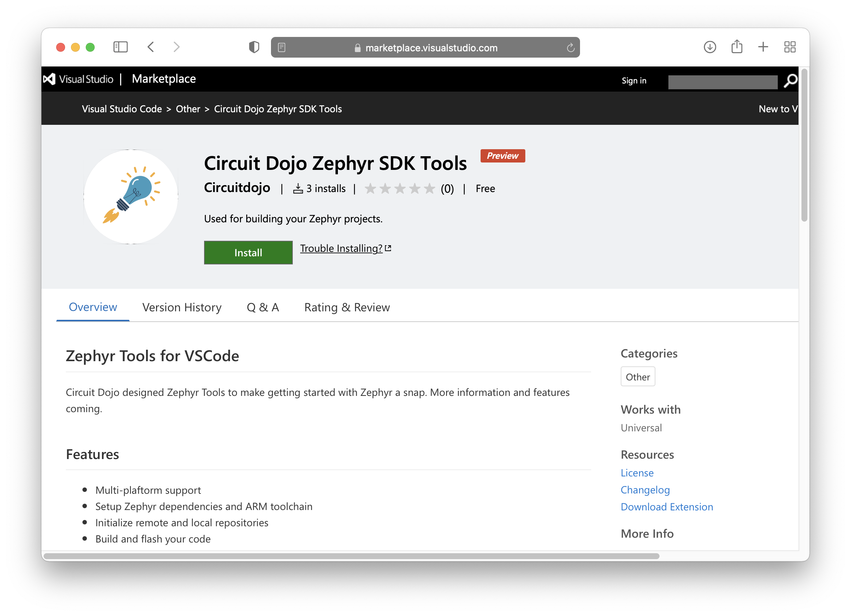Viewport: 851px width, 616px height.
Task: Open the Q & A tab
Action: click(x=262, y=307)
